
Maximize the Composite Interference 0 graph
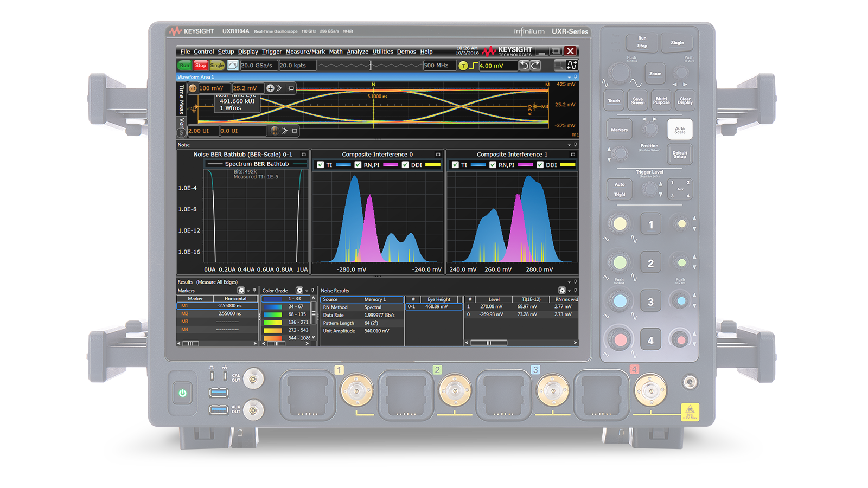438,155
